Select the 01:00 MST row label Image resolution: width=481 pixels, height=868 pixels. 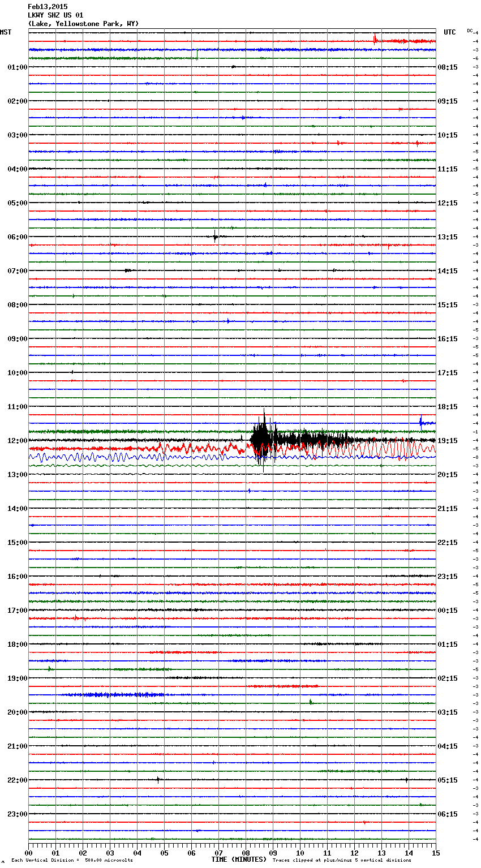point(18,67)
